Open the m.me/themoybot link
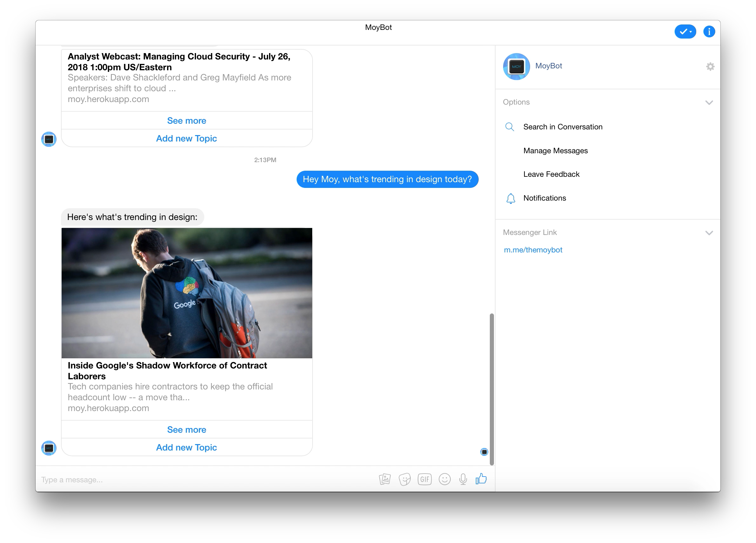The width and height of the screenshot is (756, 543). point(533,250)
